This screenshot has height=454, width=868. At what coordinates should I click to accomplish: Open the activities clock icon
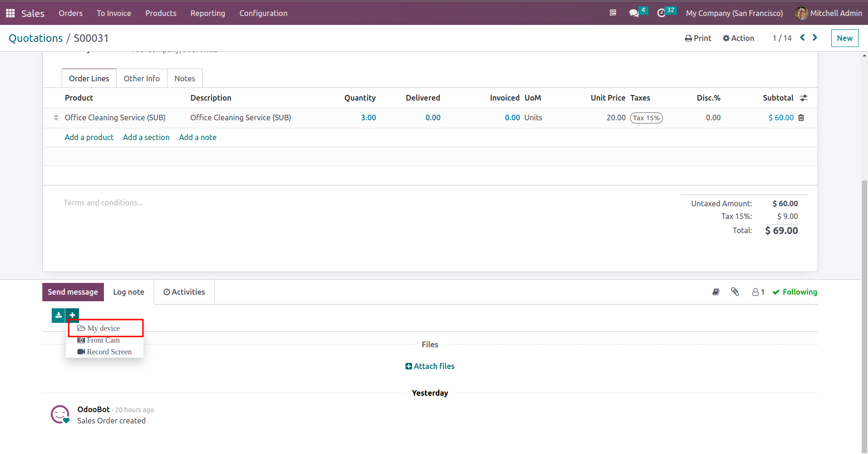(x=661, y=13)
